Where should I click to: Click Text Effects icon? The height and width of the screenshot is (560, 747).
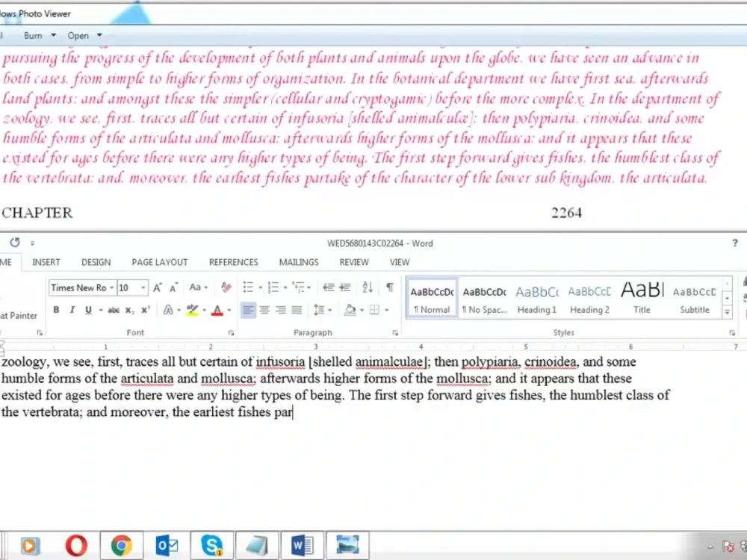coord(168,310)
